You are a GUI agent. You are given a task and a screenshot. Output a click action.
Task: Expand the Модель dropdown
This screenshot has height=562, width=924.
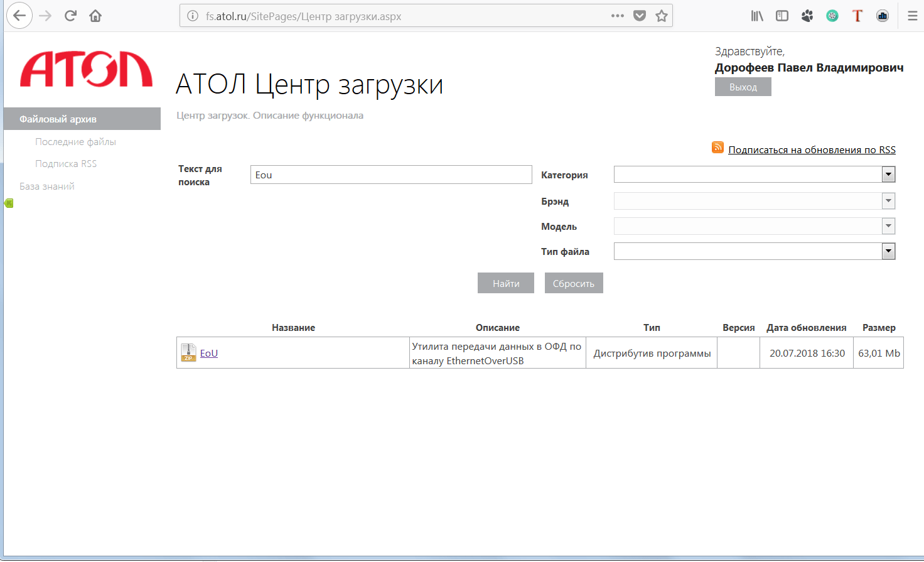click(888, 226)
